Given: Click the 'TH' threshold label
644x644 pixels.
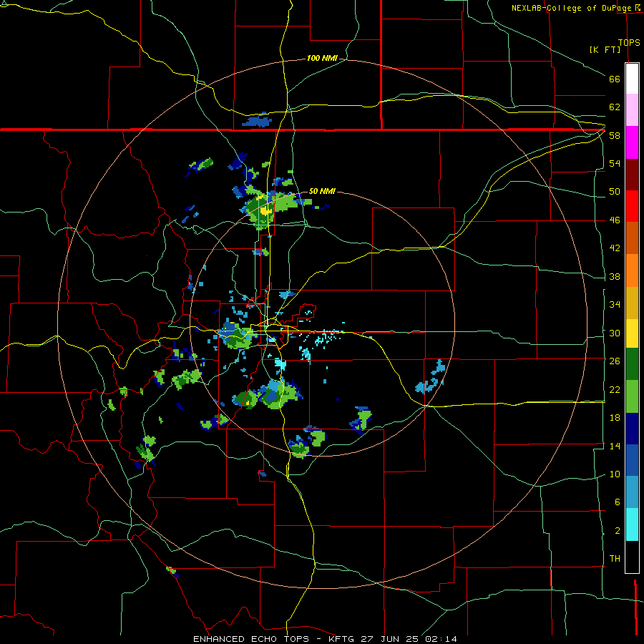Looking at the screenshot, I should [615, 559].
